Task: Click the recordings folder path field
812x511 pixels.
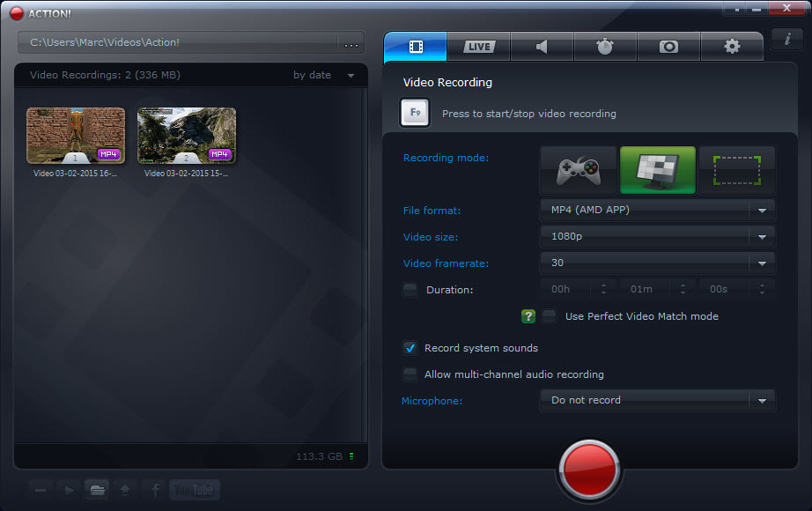Action: (x=178, y=42)
